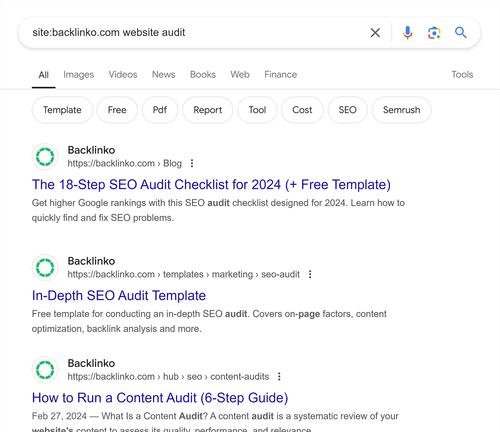Open the Tools options
Image resolution: width=500 pixels, height=432 pixels.
(462, 75)
